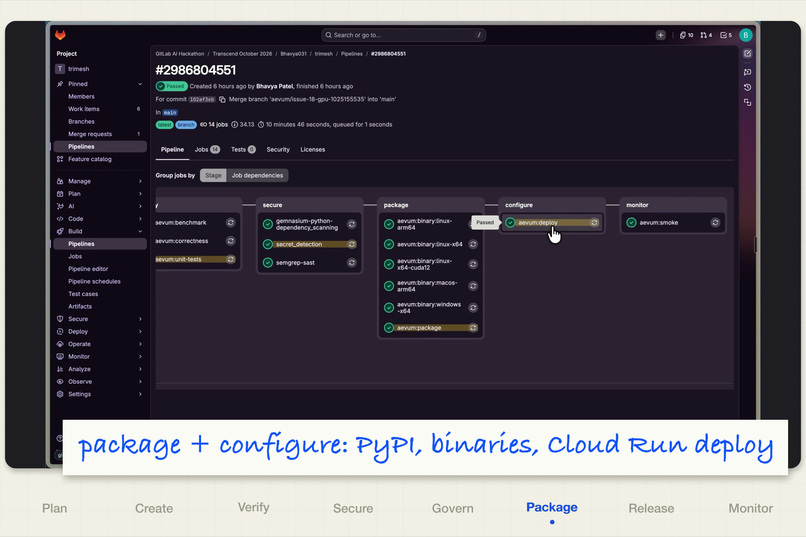
Task: Retry the aevum:deploy job
Action: [594, 223]
